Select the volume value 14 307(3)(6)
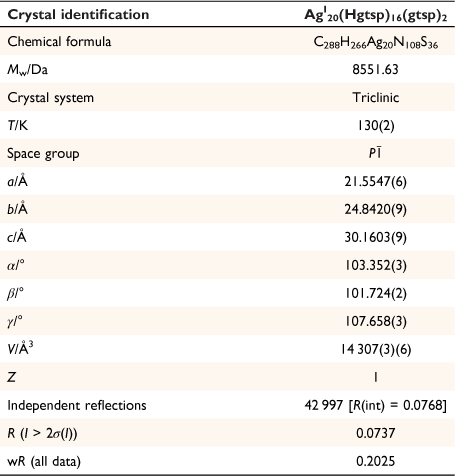Screen dimensions: 455x476 (375, 349)
